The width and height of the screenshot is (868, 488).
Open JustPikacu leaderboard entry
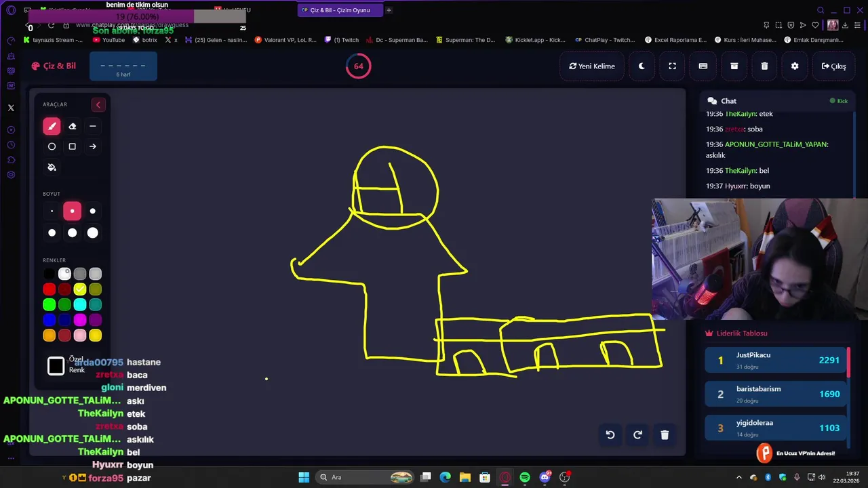click(x=776, y=361)
